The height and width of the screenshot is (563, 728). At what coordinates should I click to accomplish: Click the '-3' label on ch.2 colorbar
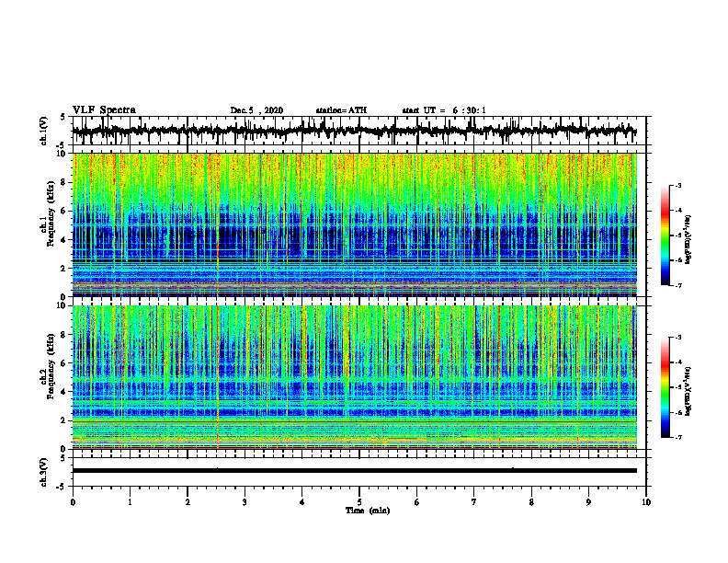click(678, 338)
